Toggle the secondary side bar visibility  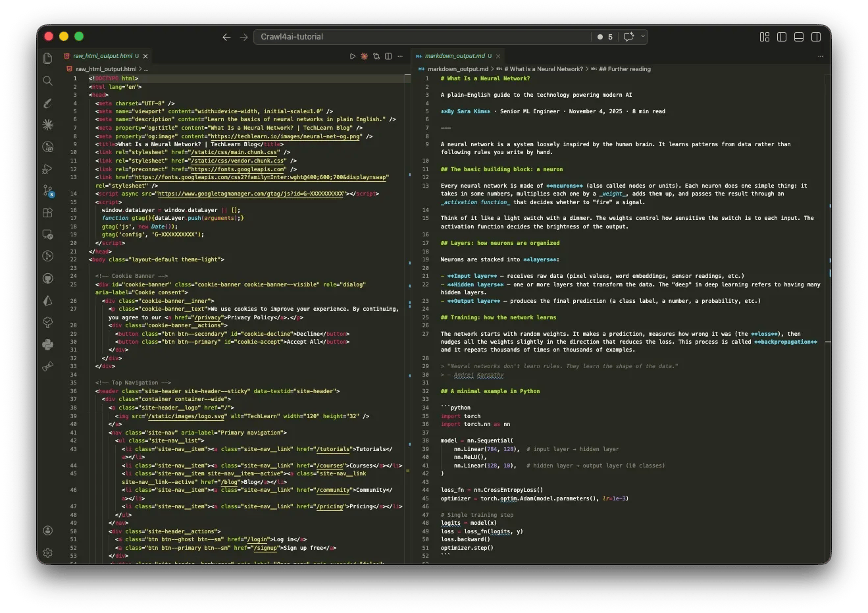point(816,37)
